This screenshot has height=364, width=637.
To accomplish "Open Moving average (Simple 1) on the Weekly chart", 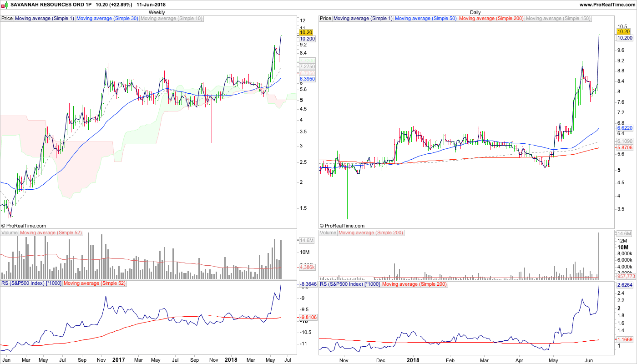I will pos(45,19).
